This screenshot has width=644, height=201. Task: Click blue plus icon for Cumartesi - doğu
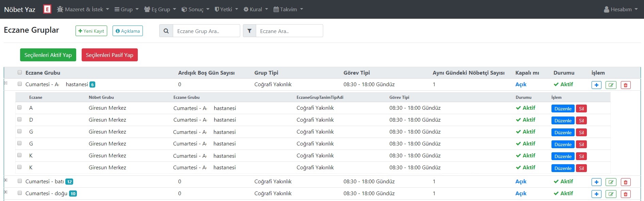596,194
